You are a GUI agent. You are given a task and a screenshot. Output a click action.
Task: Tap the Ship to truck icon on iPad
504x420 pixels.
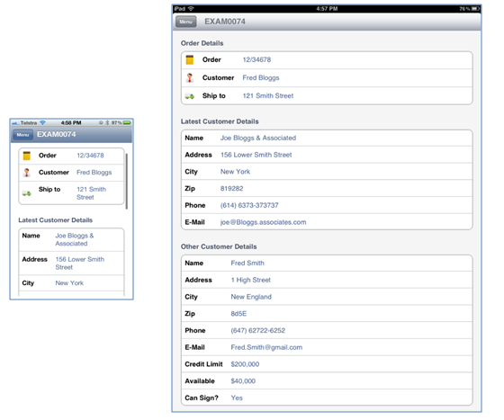(190, 96)
